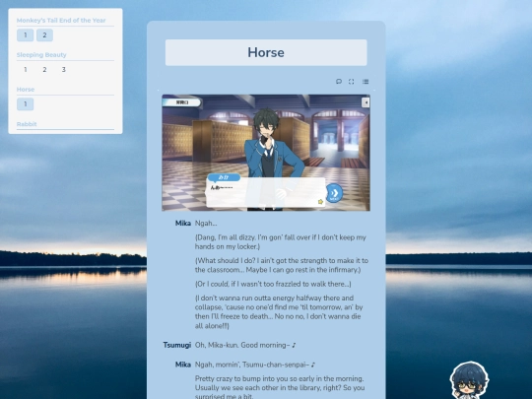This screenshot has height=399, width=532.
Task: Click the first Mika speaker name
Action: 183,224
